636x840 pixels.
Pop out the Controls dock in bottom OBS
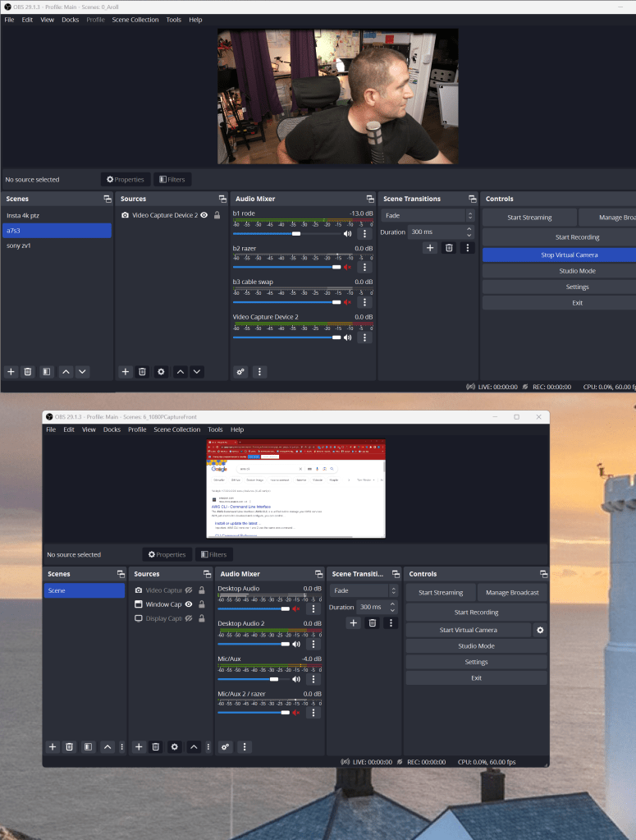[543, 574]
